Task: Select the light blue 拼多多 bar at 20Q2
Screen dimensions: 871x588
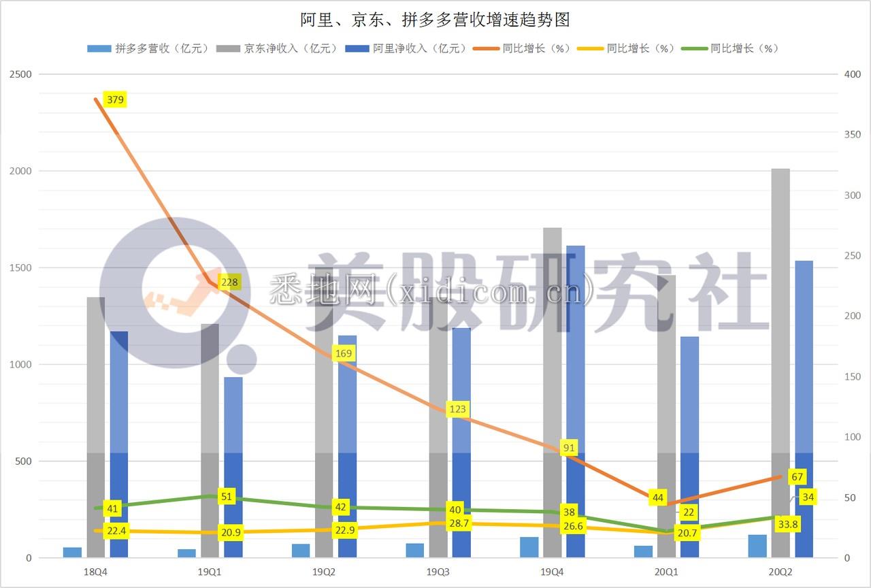Action: (757, 546)
